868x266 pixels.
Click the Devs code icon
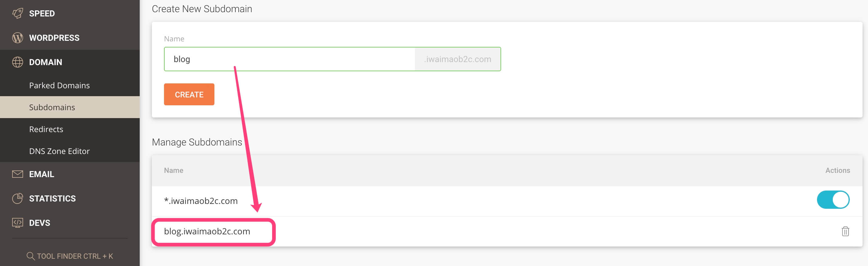(x=18, y=223)
